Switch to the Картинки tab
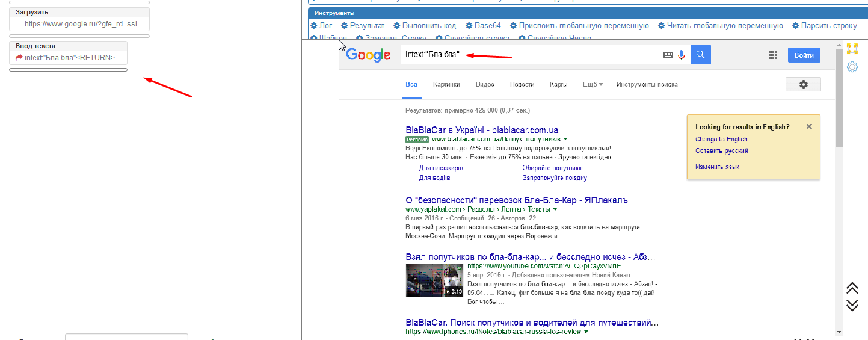 pyautogui.click(x=446, y=85)
